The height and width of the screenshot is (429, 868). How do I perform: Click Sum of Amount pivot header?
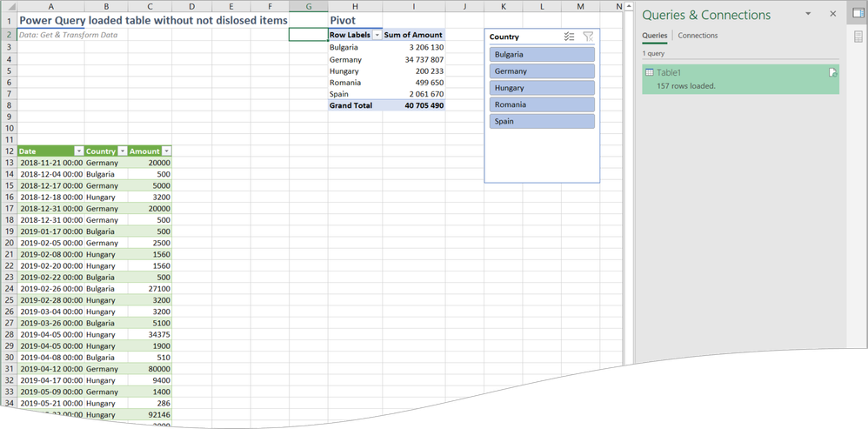coord(413,35)
